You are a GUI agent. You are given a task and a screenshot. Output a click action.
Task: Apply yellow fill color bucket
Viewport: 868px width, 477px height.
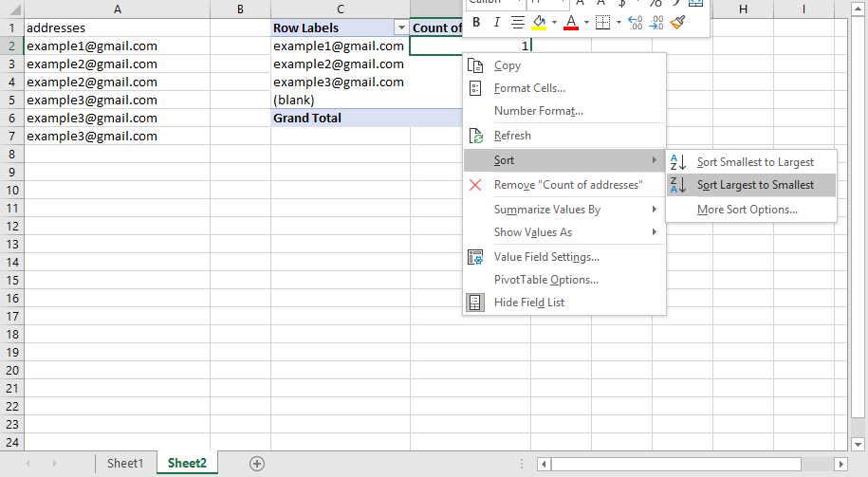(x=539, y=23)
